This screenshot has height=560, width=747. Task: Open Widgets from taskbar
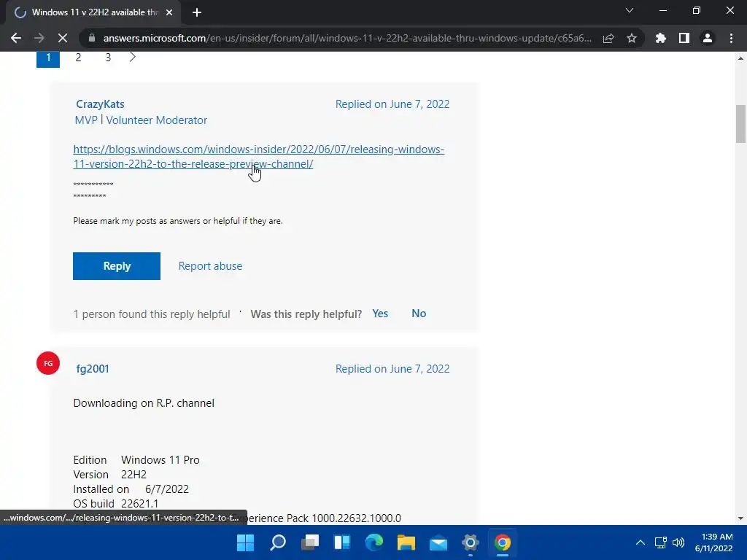(342, 542)
